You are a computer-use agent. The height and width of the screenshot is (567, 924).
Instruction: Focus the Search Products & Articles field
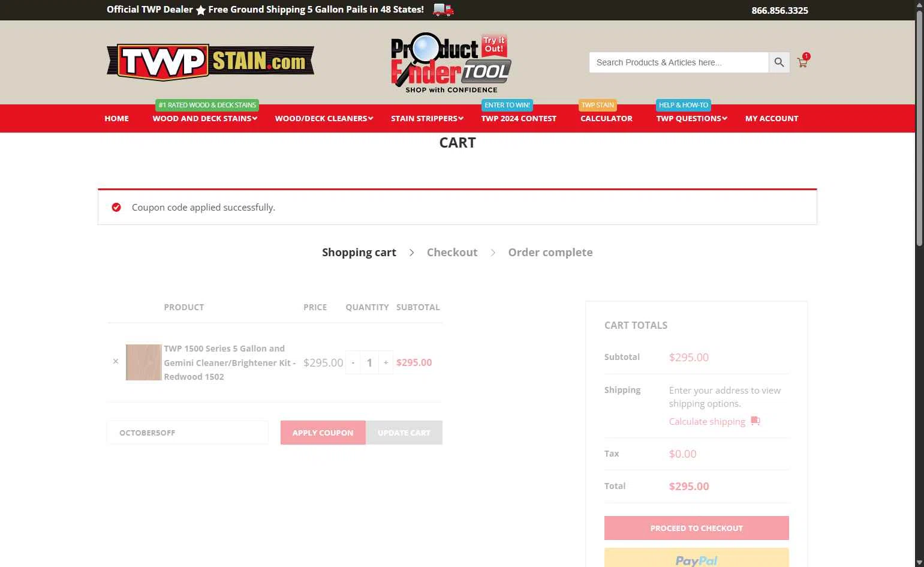click(x=679, y=62)
